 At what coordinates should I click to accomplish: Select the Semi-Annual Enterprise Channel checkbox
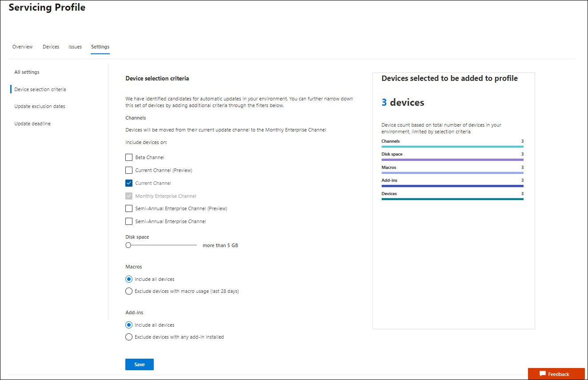[129, 221]
